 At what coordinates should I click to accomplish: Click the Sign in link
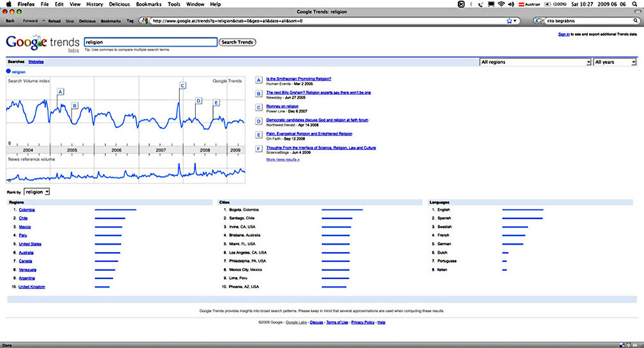pyautogui.click(x=564, y=34)
